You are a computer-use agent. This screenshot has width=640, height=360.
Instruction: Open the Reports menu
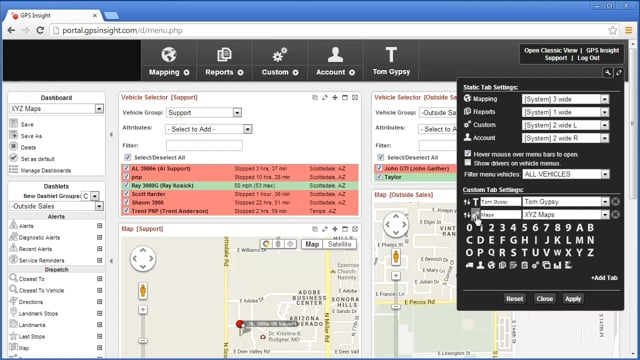click(224, 61)
